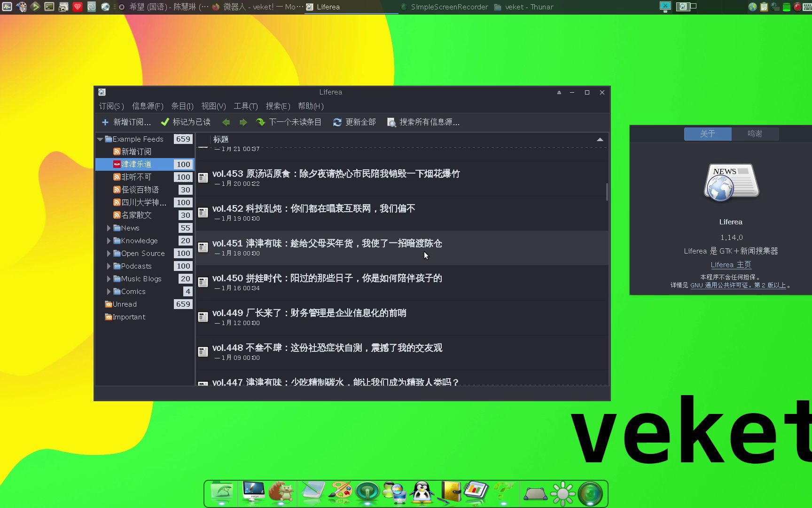Switch to SimpleScreenRecorder in taskbar
Screen dimensions: 812x508
[444, 7]
